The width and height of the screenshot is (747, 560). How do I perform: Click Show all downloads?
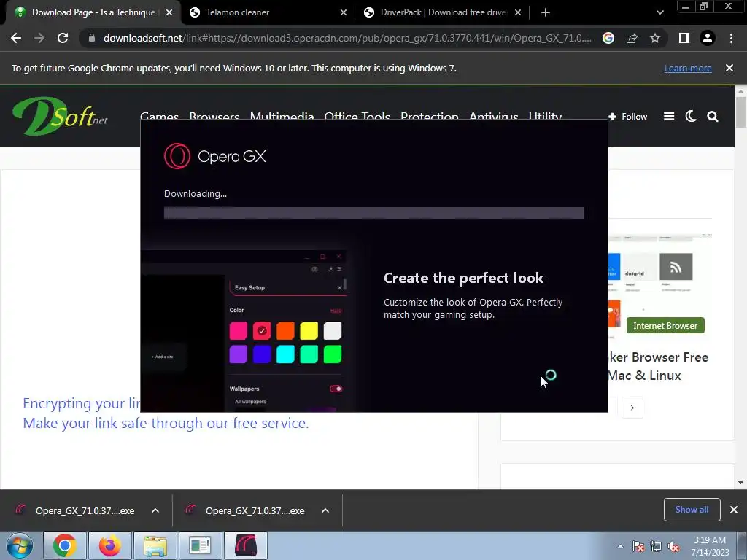[692, 510]
